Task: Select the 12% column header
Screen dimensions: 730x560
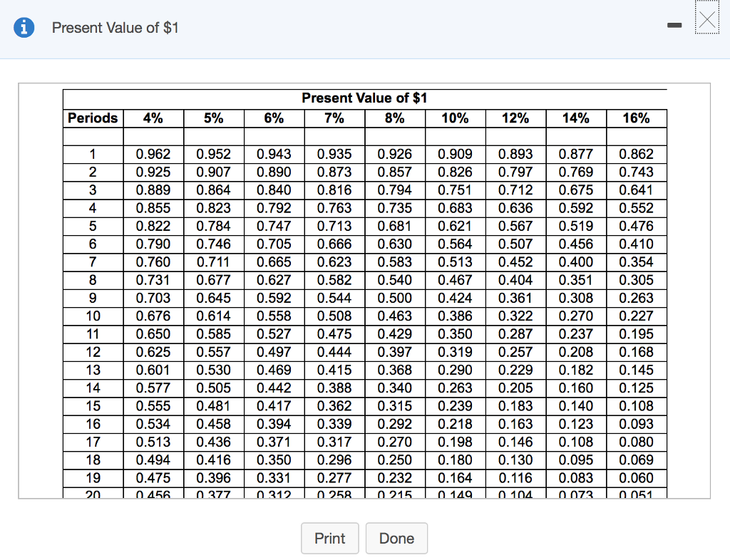Action: (515, 118)
